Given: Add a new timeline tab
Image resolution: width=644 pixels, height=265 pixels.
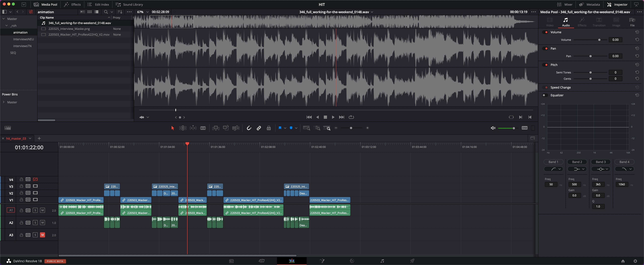Looking at the screenshot, I should 39,139.
